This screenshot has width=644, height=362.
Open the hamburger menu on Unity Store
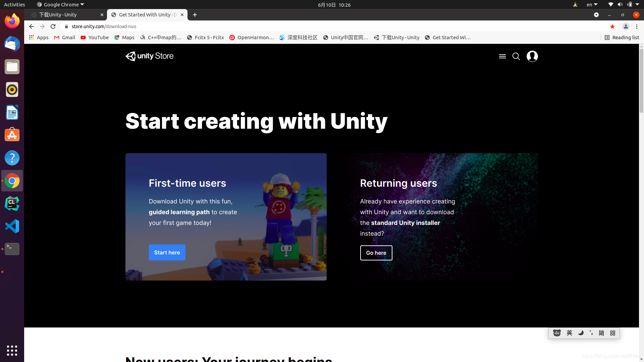coord(502,56)
